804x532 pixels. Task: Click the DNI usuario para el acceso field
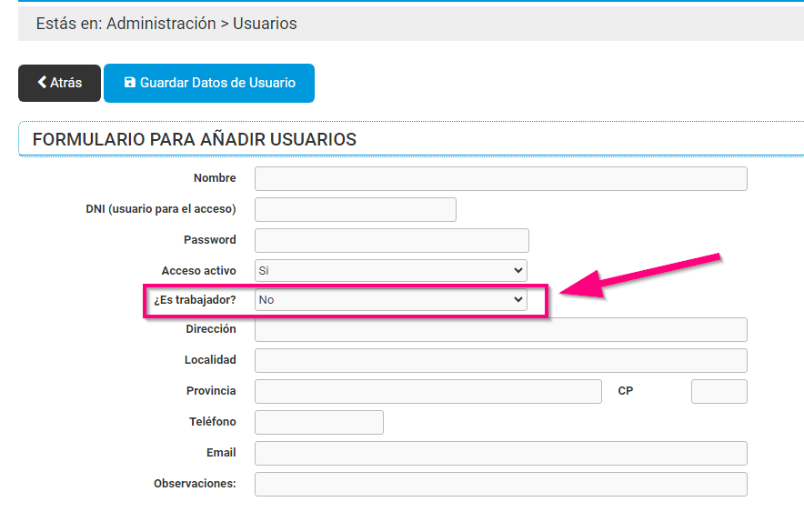(x=355, y=209)
